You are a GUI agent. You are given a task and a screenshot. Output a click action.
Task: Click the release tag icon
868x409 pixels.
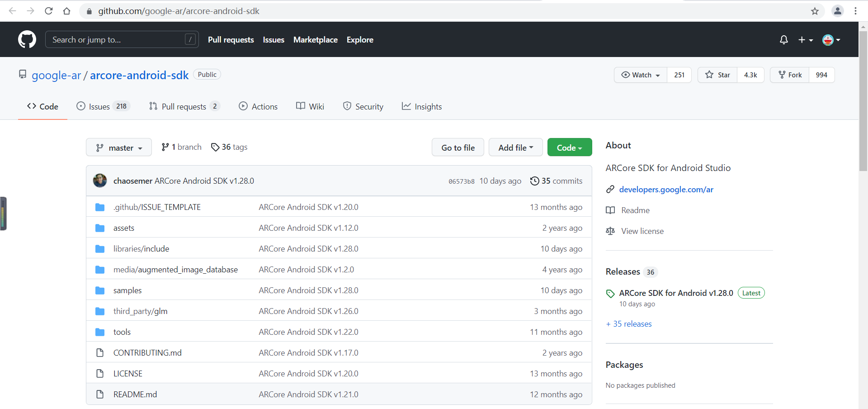pyautogui.click(x=610, y=294)
